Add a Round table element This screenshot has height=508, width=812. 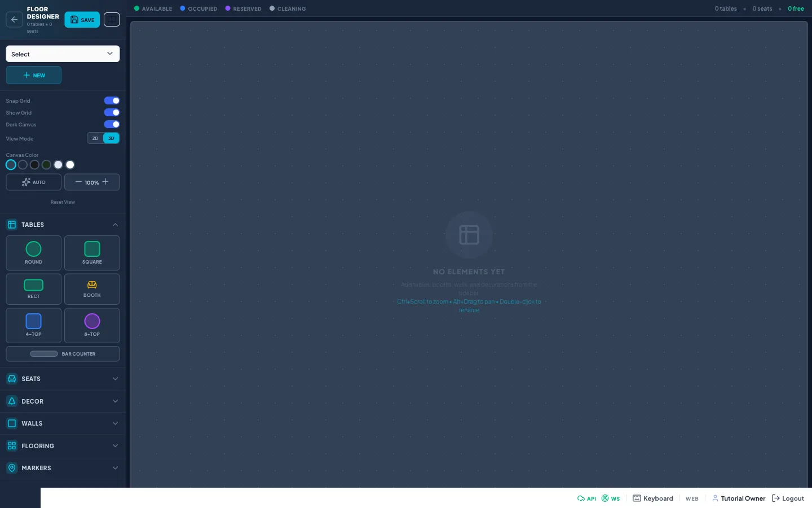[x=33, y=253]
